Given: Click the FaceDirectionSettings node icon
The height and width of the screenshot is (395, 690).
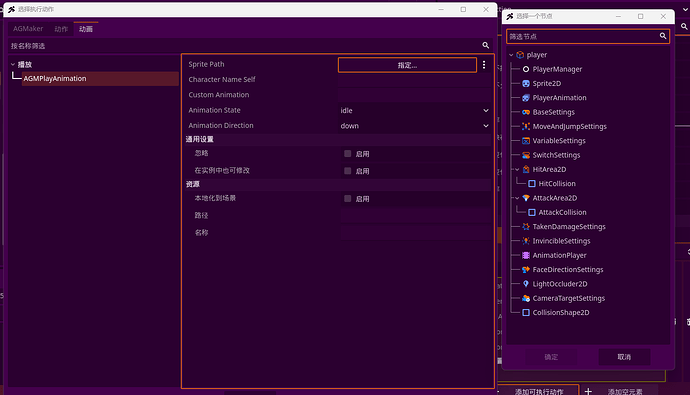Looking at the screenshot, I should [x=526, y=270].
